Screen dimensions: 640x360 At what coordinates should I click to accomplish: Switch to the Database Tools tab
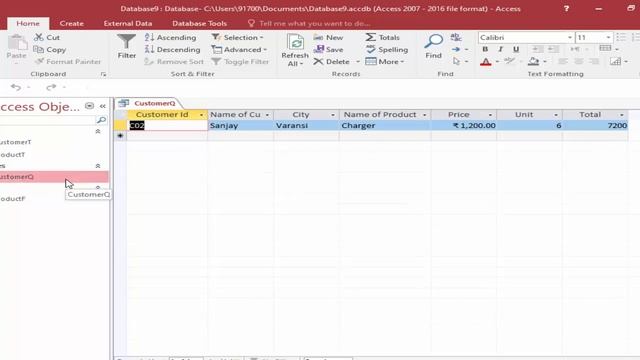tap(200, 23)
